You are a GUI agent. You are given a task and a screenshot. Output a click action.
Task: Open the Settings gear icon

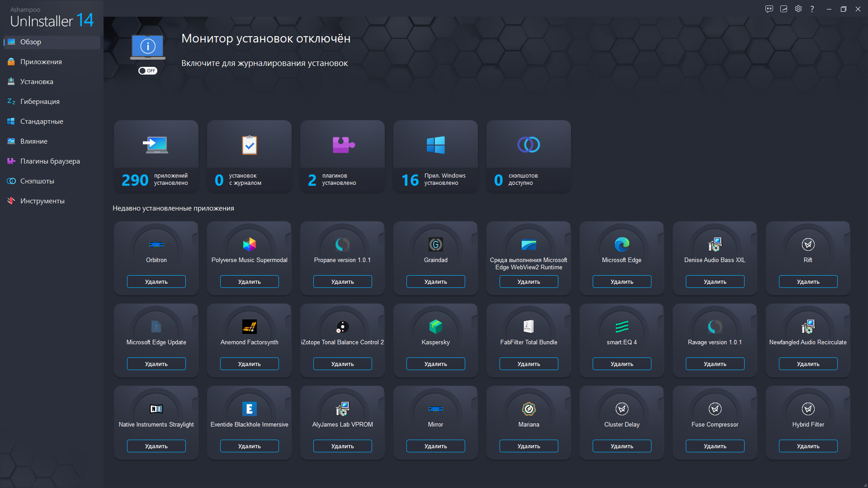[798, 9]
